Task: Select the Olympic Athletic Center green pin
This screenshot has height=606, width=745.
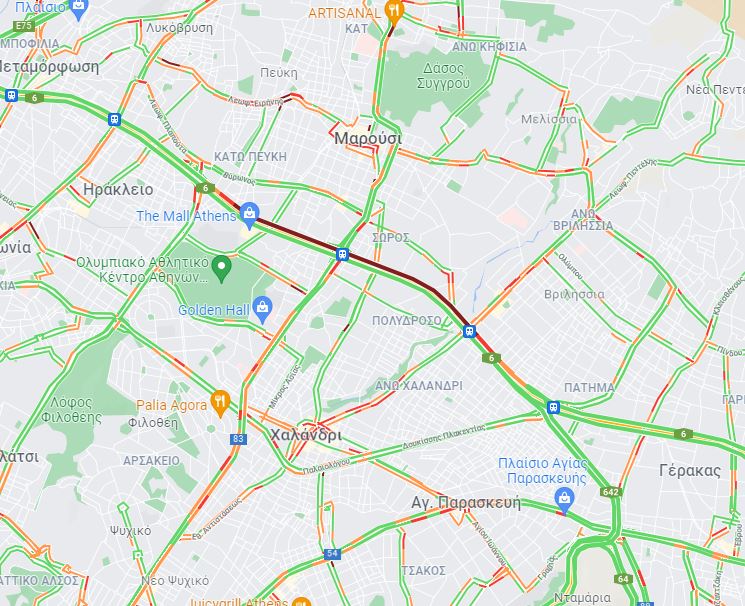Action: 221,268
